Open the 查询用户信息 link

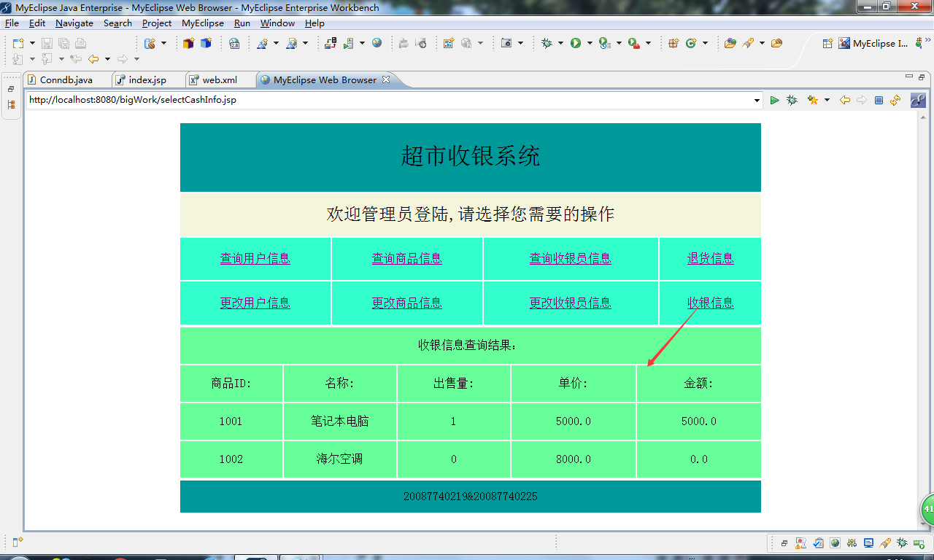[255, 258]
